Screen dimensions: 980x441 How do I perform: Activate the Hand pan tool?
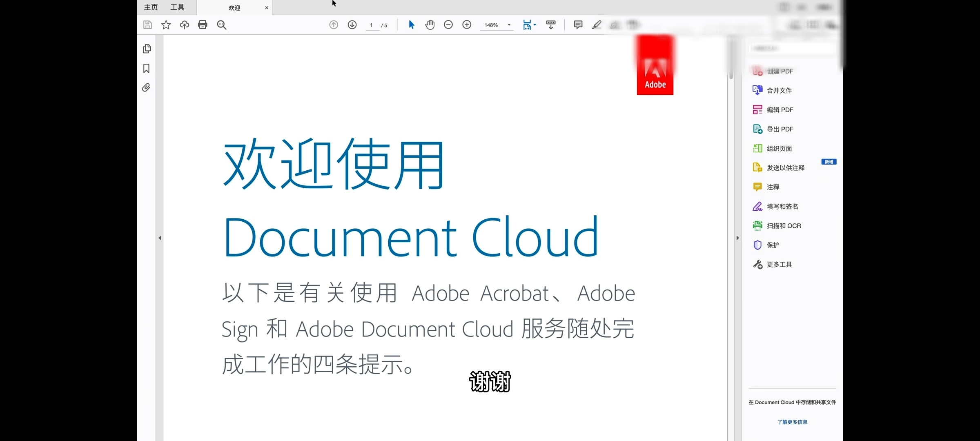[430, 25]
